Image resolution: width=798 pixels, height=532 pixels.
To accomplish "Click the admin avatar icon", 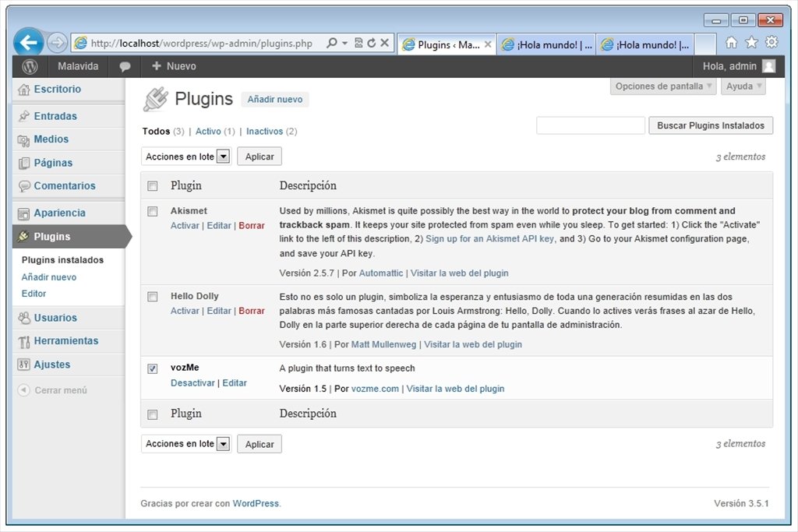I will coord(769,66).
